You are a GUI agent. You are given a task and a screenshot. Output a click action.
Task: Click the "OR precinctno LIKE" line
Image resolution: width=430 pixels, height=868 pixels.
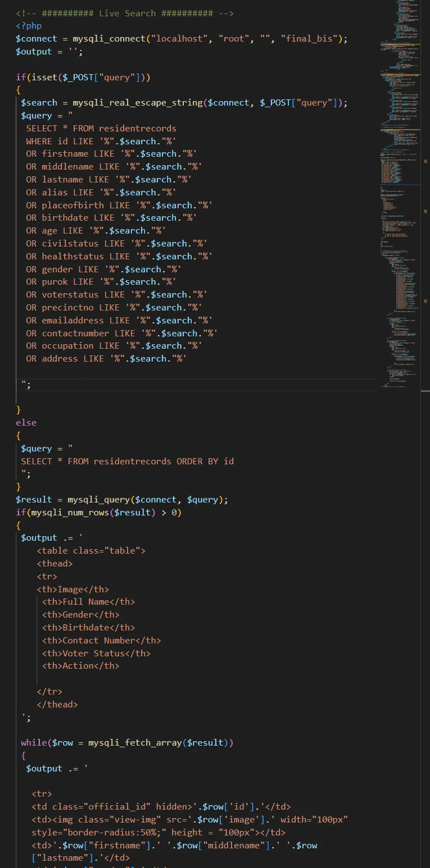click(114, 308)
